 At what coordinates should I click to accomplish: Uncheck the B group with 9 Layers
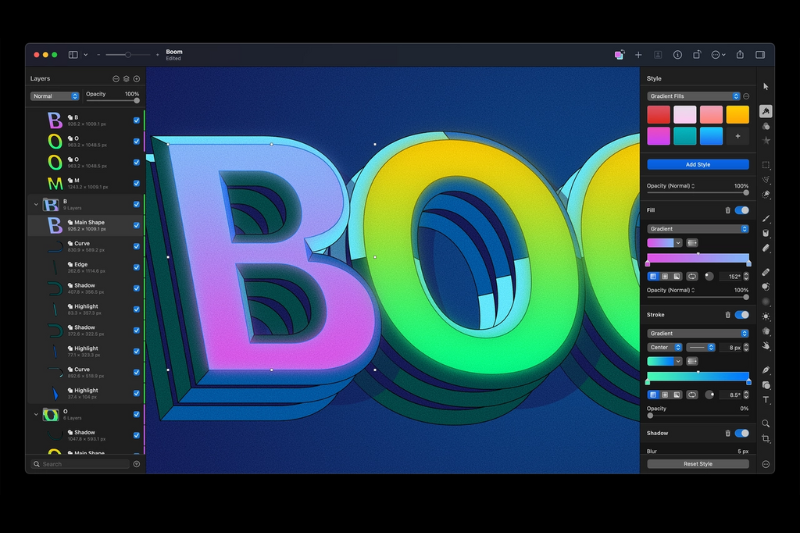tap(136, 204)
